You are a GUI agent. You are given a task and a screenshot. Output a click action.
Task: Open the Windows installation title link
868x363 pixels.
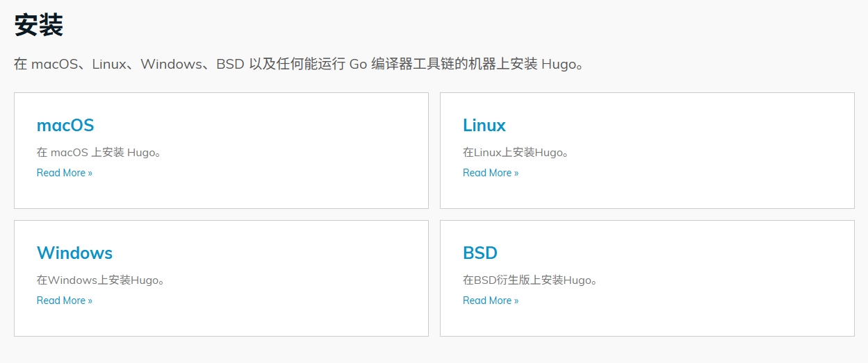point(74,253)
